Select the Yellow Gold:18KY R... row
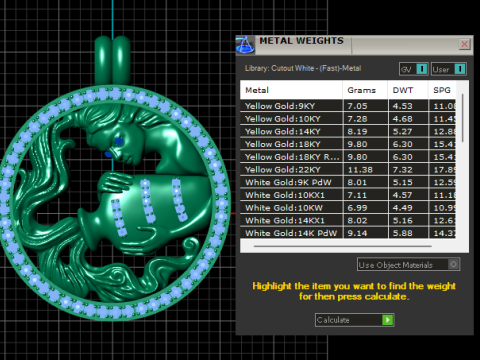Image resolution: width=480 pixels, height=360 pixels. click(x=348, y=157)
